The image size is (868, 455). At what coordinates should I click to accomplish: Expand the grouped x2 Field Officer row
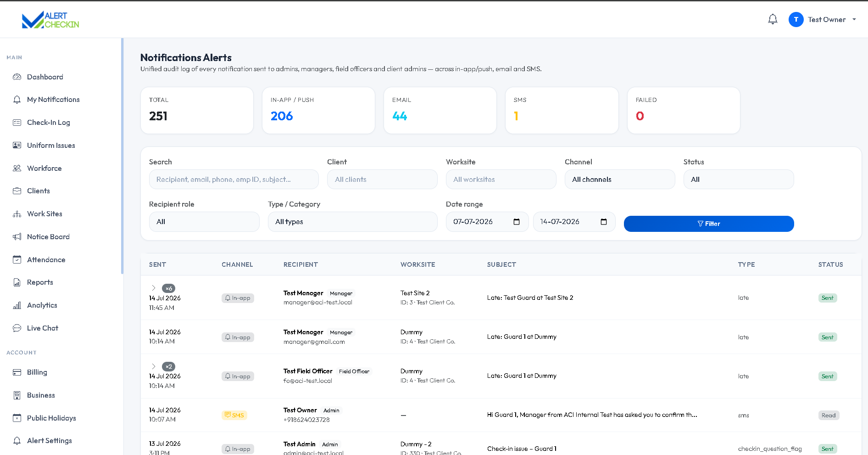pos(154,366)
